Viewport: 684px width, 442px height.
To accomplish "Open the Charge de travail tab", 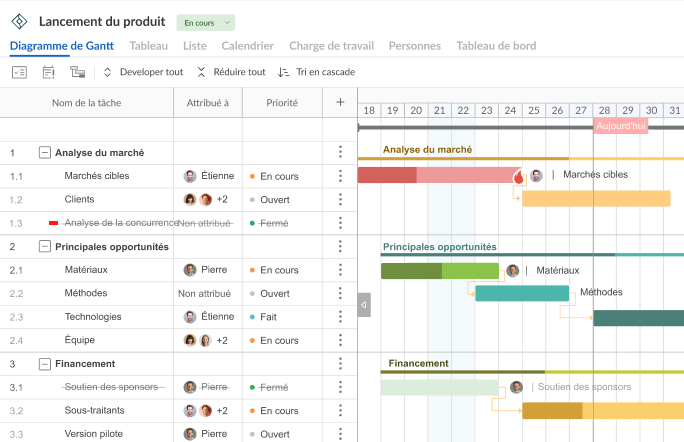I will [x=331, y=45].
